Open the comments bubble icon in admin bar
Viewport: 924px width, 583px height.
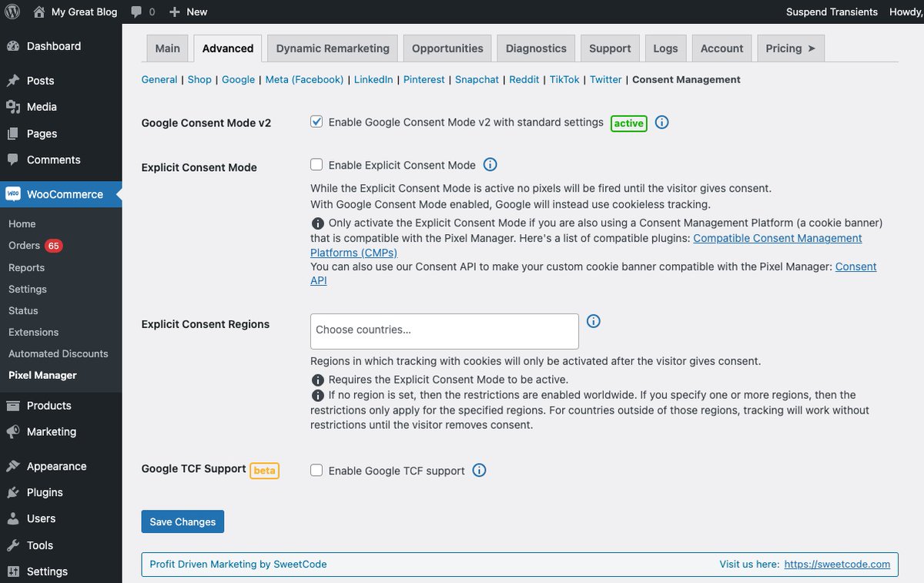point(136,12)
